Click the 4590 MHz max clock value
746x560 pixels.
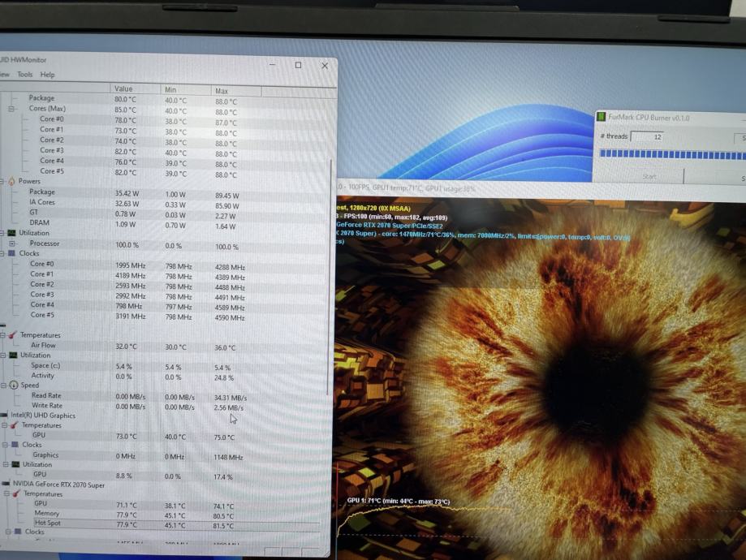[x=230, y=318]
